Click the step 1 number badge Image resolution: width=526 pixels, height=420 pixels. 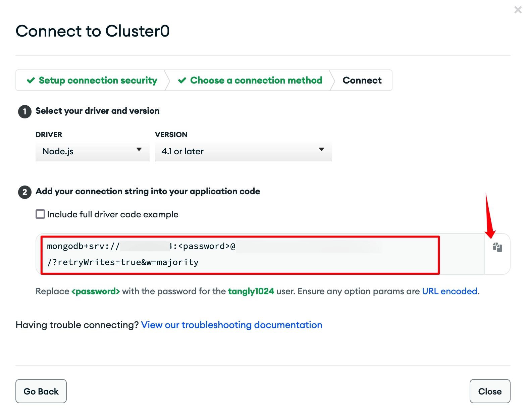click(x=25, y=112)
